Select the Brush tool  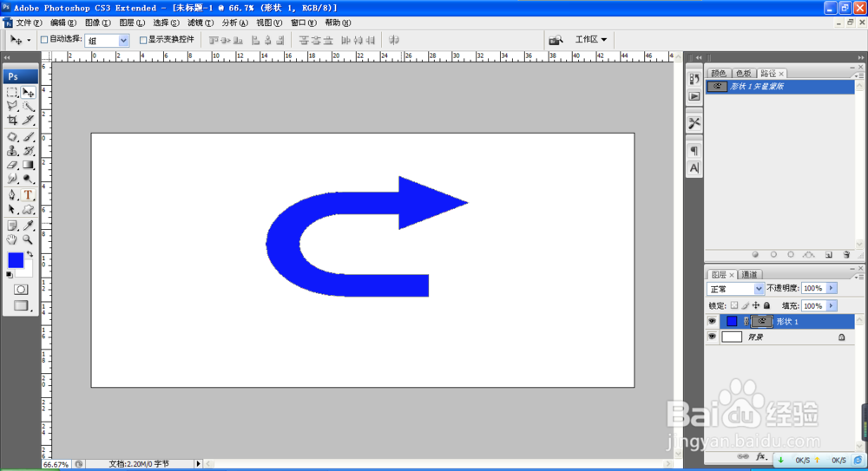[29, 137]
